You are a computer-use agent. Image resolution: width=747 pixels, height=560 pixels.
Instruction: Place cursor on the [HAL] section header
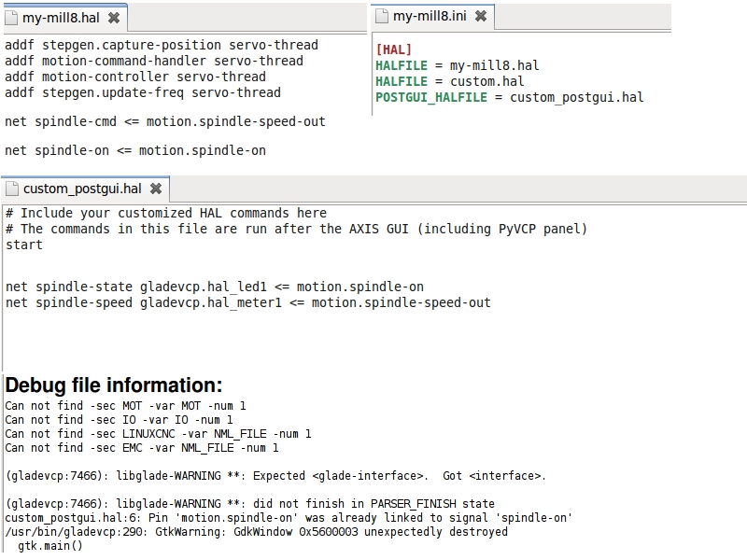click(393, 49)
